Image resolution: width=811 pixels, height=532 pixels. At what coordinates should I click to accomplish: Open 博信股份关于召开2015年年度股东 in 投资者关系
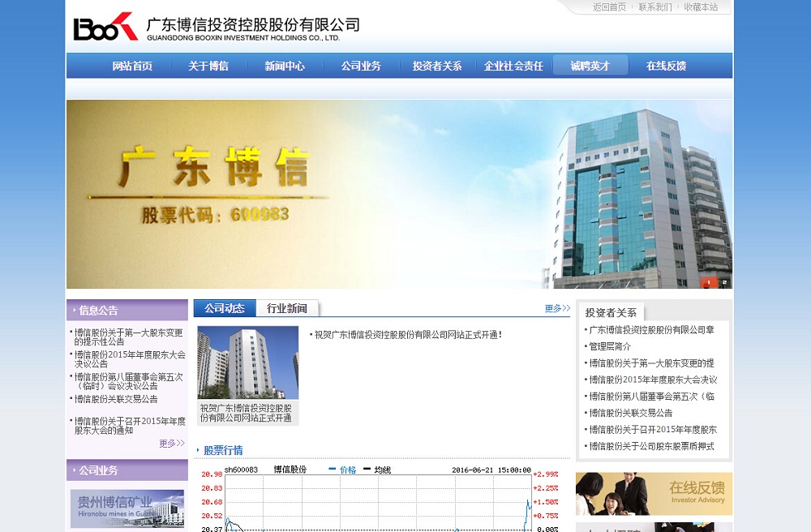[x=653, y=429]
